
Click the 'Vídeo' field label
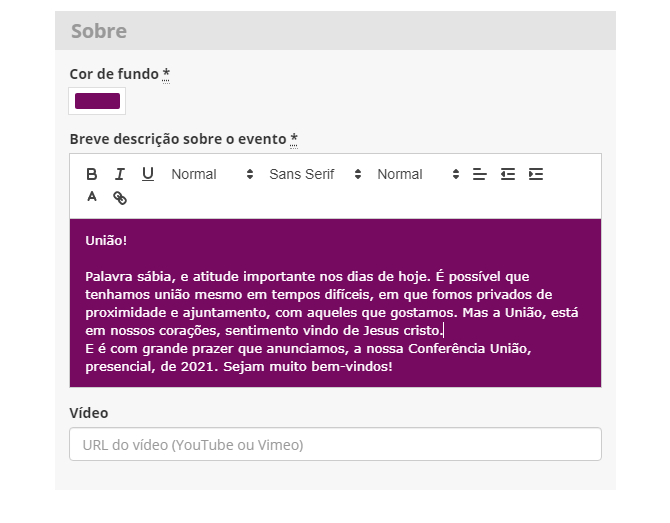(88, 413)
